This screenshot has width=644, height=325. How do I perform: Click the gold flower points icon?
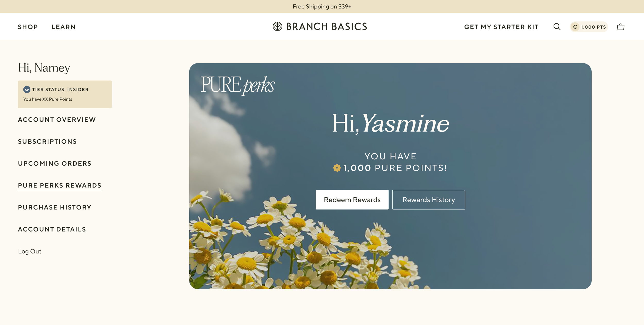click(337, 168)
